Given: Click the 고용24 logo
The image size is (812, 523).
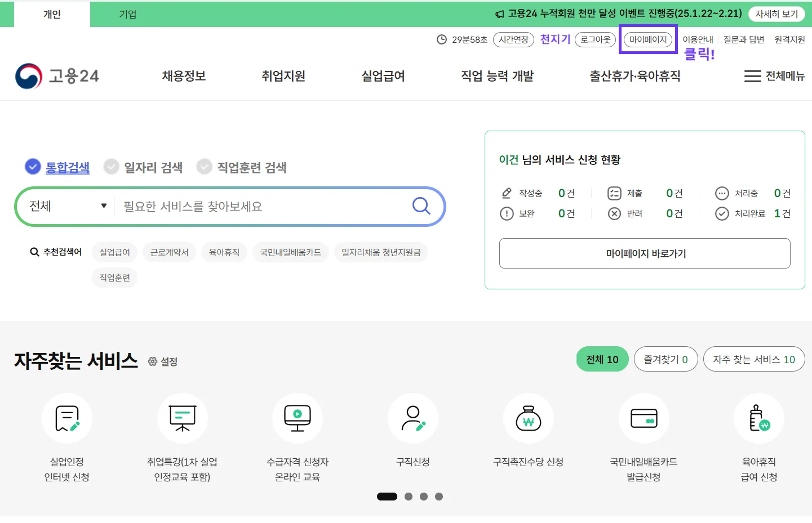Looking at the screenshot, I should coord(57,75).
